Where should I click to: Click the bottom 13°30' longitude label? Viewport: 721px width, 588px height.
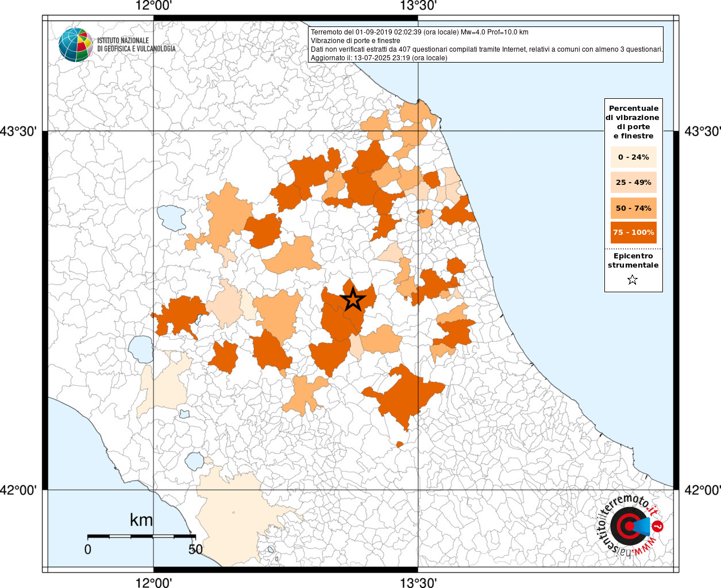(418, 582)
